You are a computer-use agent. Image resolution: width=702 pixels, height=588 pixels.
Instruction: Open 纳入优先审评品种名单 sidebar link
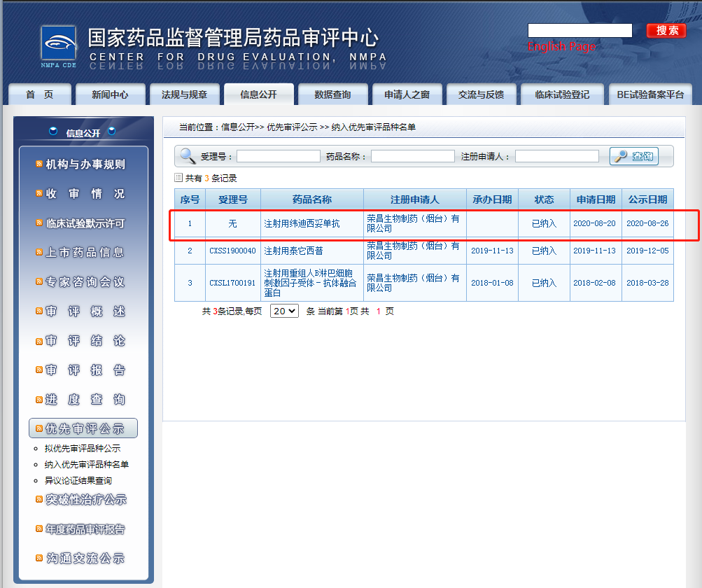[x=86, y=464]
